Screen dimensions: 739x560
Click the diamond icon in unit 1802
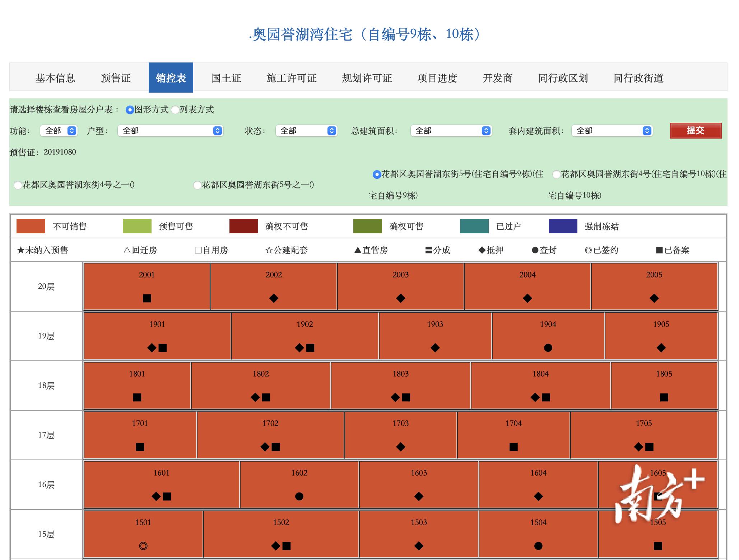click(255, 397)
